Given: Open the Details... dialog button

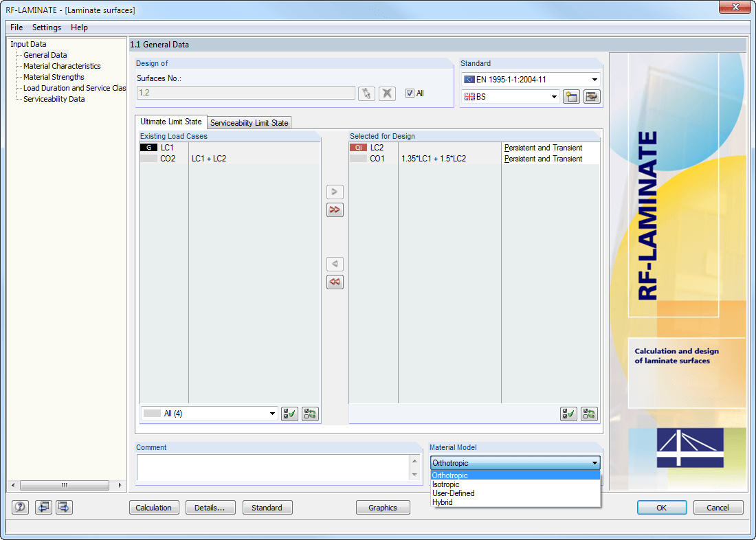Looking at the screenshot, I should 210,508.
